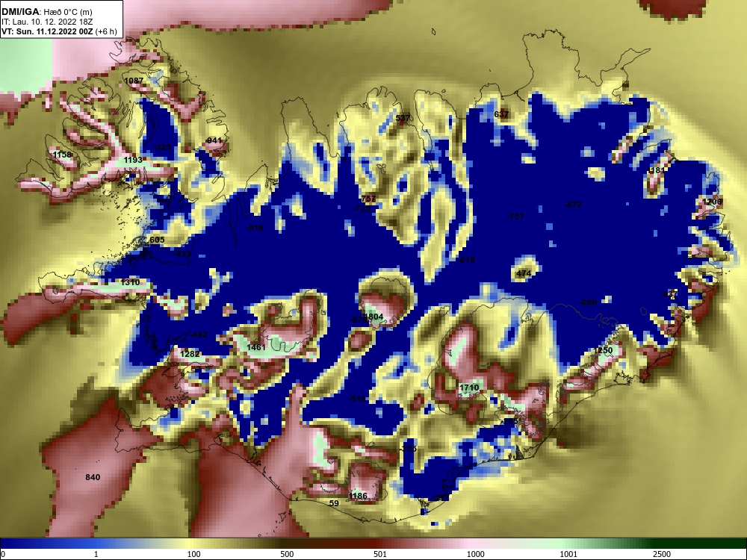The image size is (747, 560).
Task: Click the -442 value label
Action: pyautogui.click(x=198, y=335)
